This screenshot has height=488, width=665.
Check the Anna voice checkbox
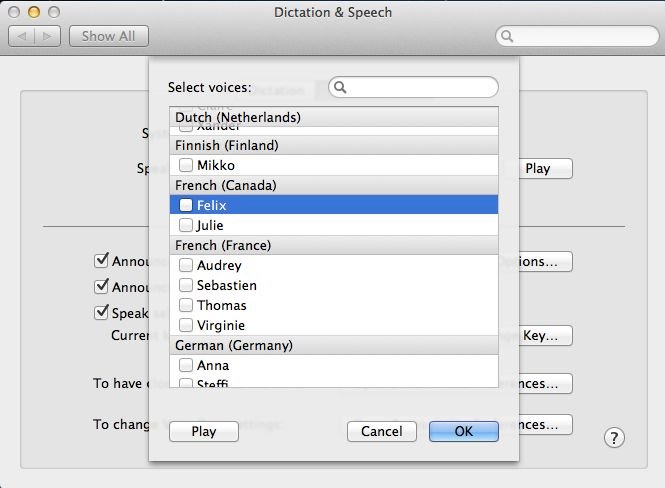pyautogui.click(x=186, y=365)
